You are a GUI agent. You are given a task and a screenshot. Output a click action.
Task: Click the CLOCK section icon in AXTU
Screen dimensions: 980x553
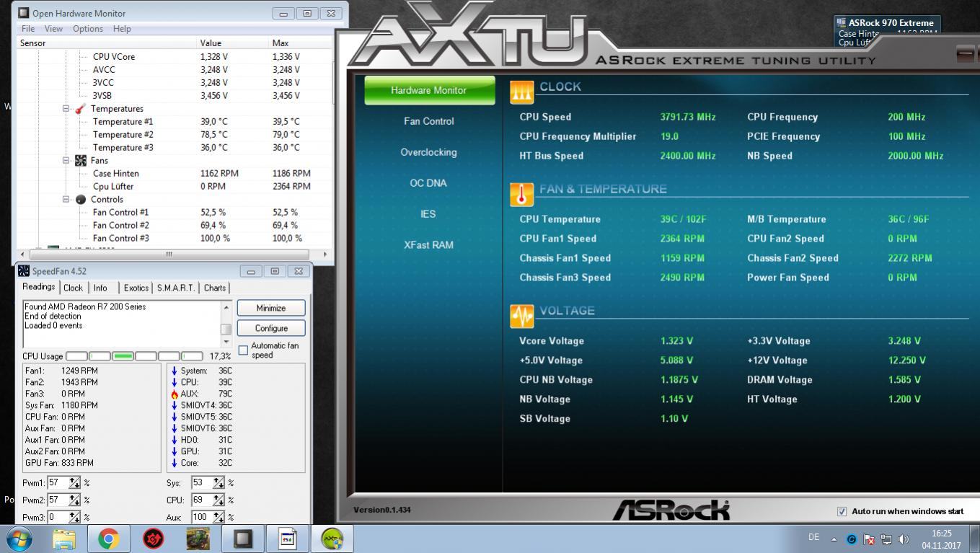(522, 92)
